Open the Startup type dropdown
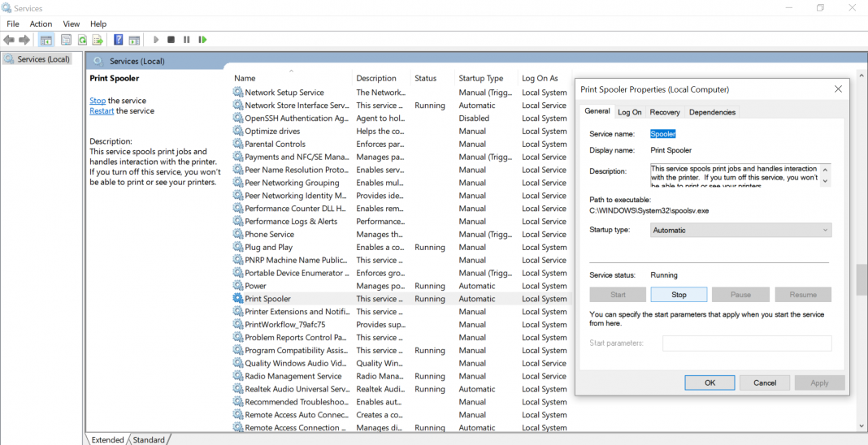 coord(740,231)
